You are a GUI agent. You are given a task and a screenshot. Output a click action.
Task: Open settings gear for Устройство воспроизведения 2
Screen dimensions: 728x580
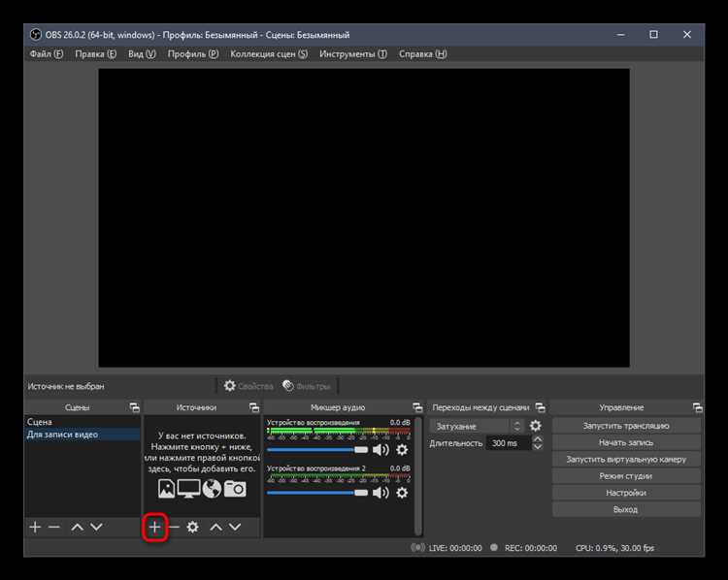[x=402, y=493]
